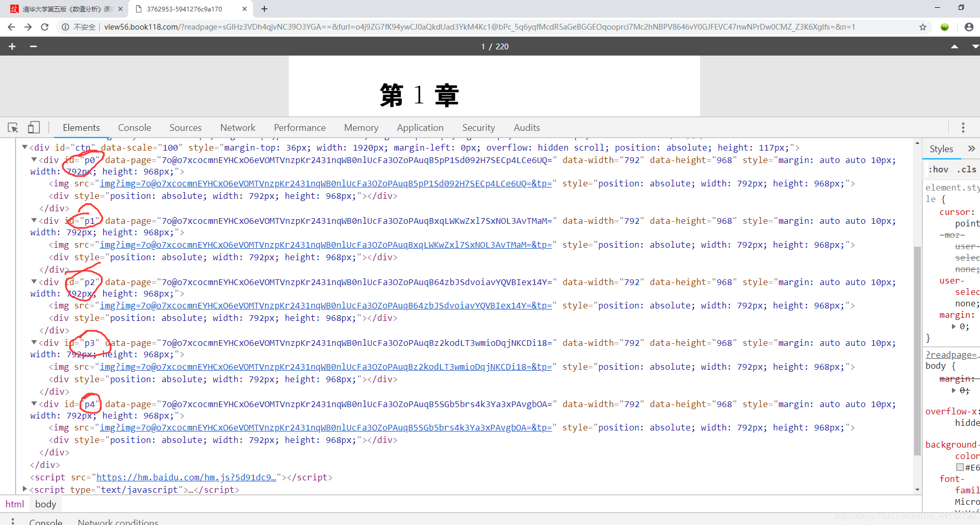Select body in the breadcrumb bar
This screenshot has width=980, height=525.
pyautogui.click(x=46, y=504)
